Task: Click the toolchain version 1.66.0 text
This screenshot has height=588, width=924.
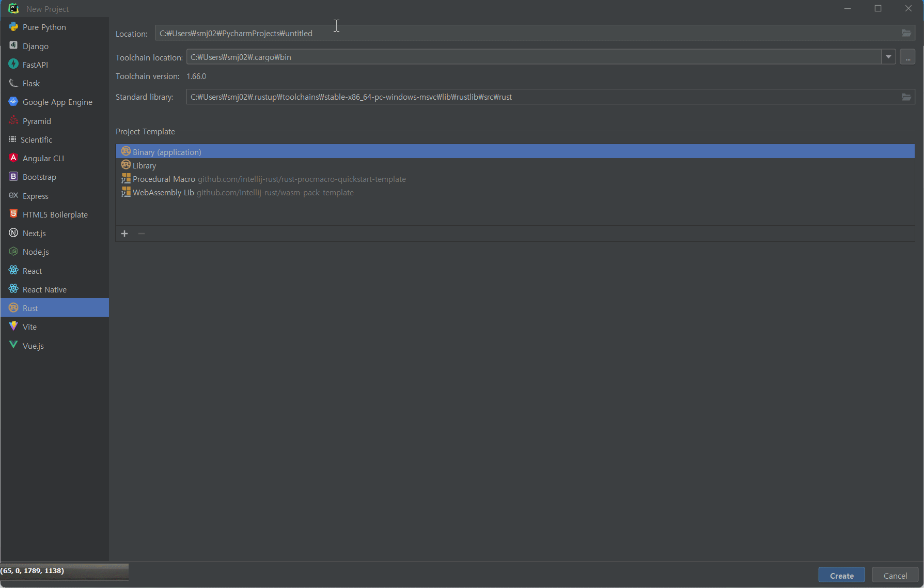Action: click(x=196, y=76)
